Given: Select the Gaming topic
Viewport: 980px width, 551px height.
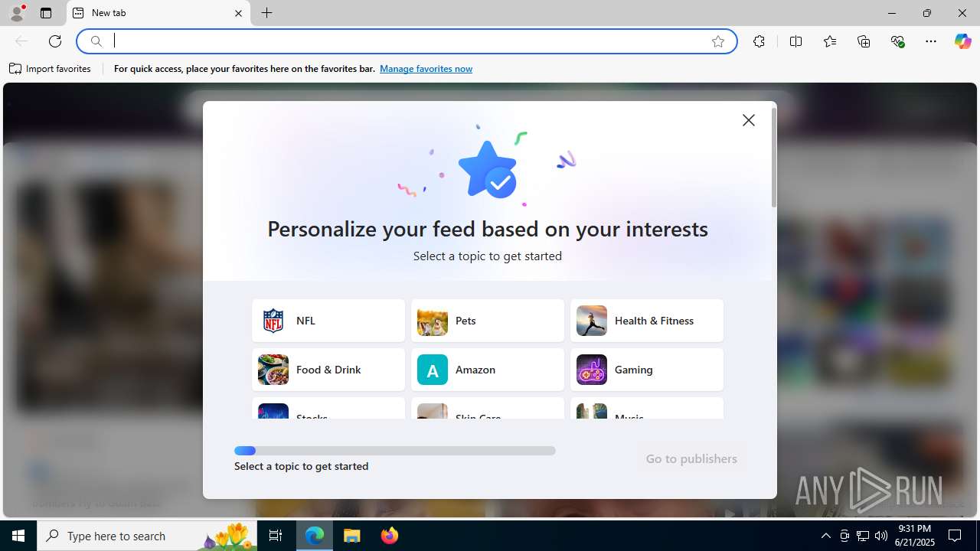Looking at the screenshot, I should click(x=647, y=370).
